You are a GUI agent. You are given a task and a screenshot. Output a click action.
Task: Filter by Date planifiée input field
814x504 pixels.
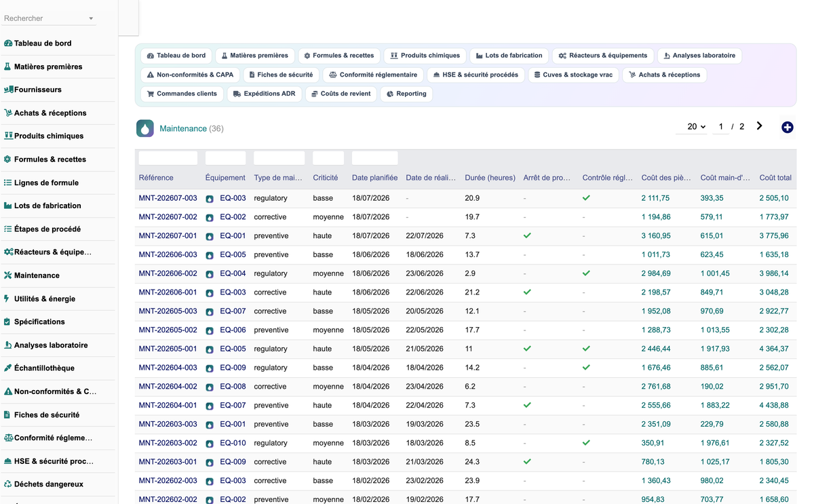374,158
